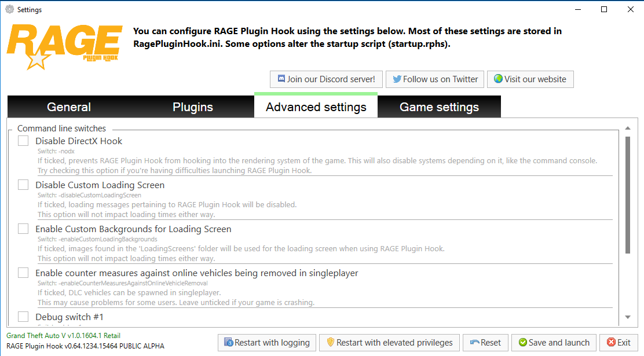Open the Plugins tab

[x=193, y=107]
